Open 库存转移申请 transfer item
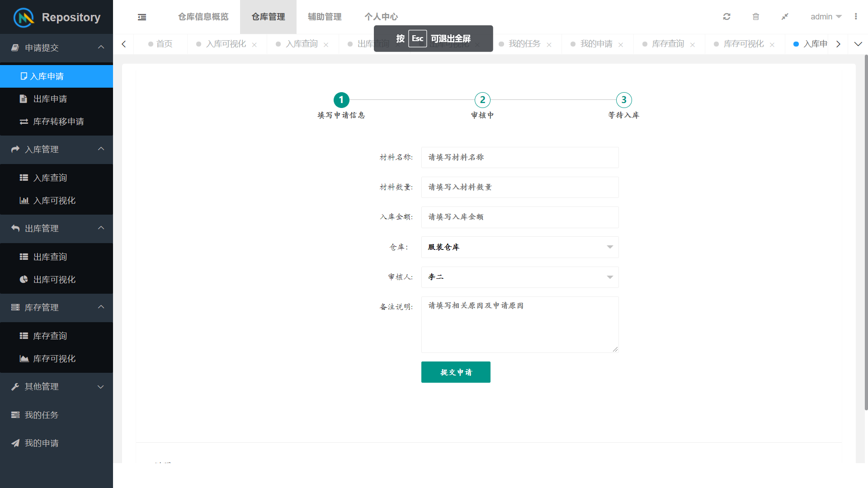The width and height of the screenshot is (868, 488). pos(58,122)
